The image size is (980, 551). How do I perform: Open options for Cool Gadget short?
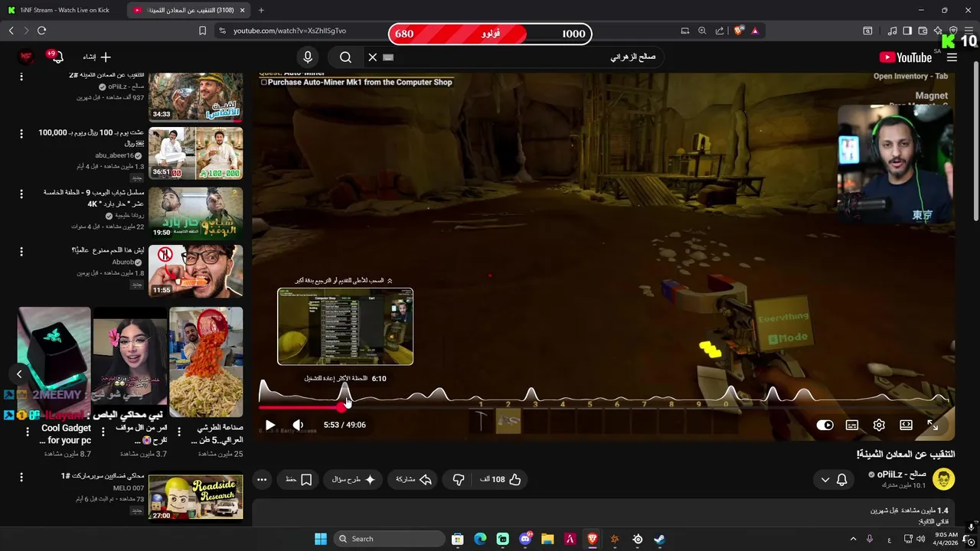click(x=28, y=432)
